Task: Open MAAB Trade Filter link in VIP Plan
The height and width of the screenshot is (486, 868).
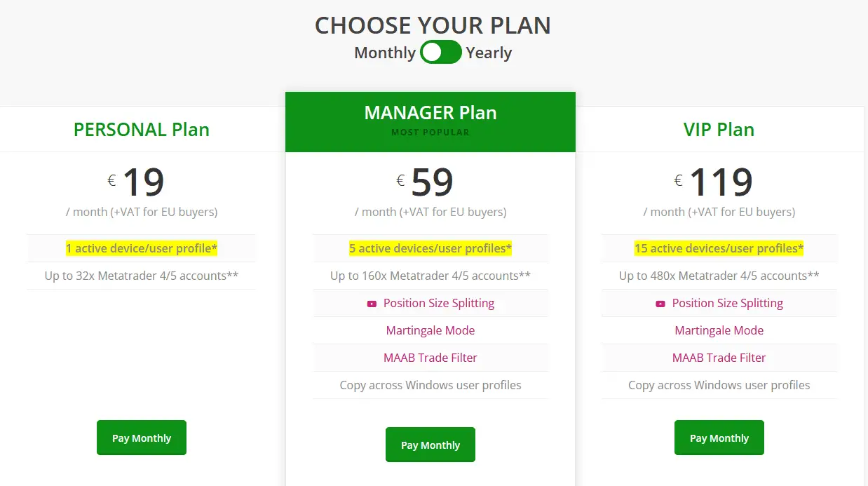Action: [719, 358]
